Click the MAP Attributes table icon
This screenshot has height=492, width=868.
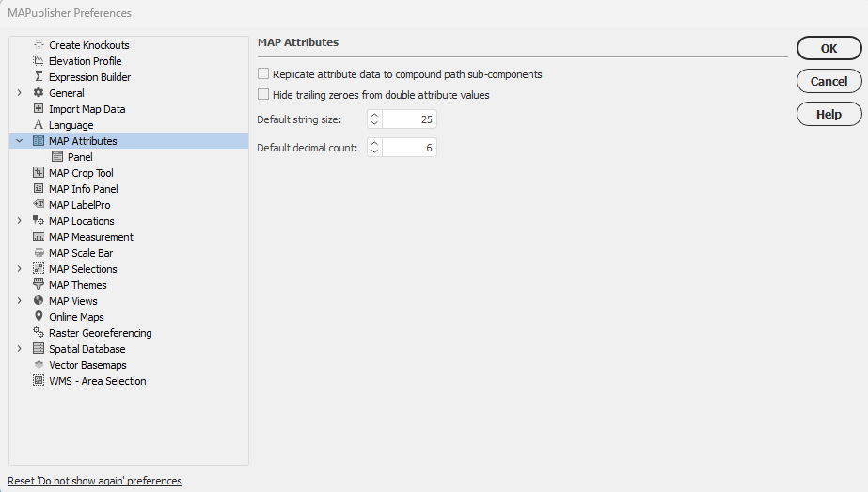39,141
